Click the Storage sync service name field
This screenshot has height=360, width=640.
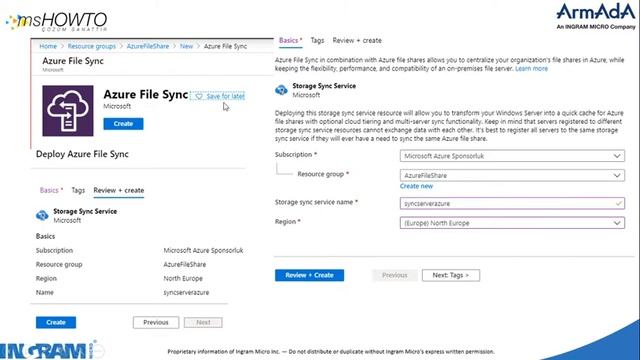[x=512, y=203]
